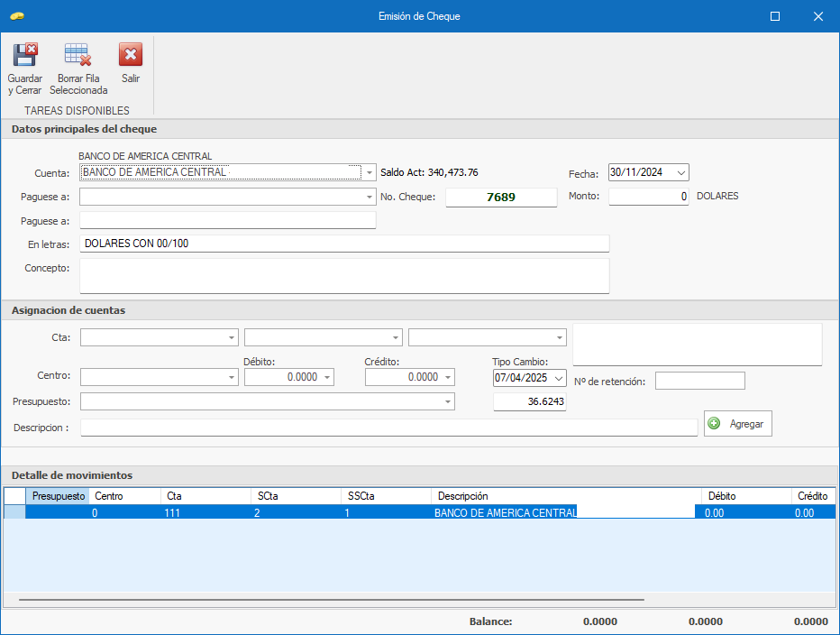This screenshot has width=840, height=635.
Task: Click the app coin icon in title bar
Action: click(x=16, y=16)
